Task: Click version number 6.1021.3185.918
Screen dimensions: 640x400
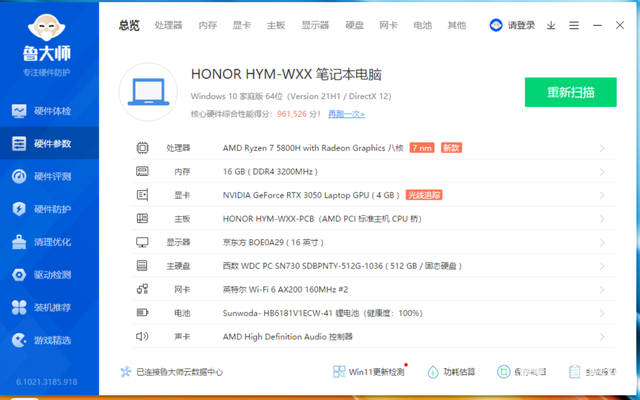Action: tap(47, 382)
